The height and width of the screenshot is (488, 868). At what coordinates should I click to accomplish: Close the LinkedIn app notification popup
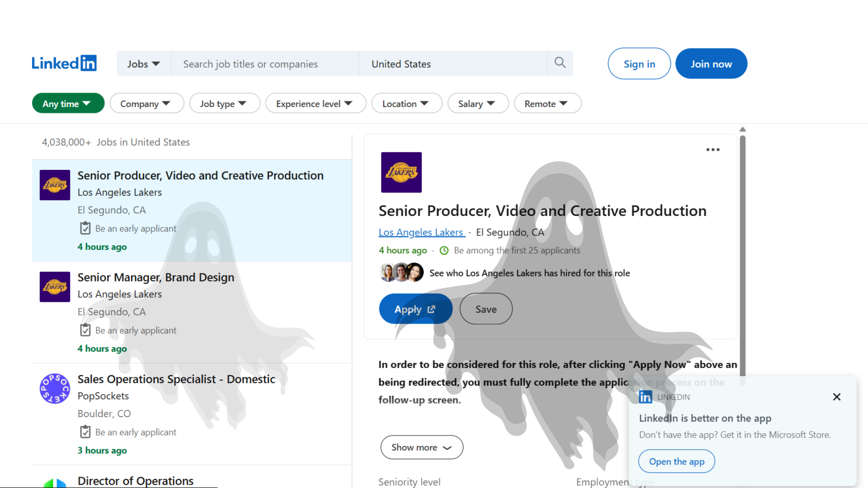tap(837, 397)
